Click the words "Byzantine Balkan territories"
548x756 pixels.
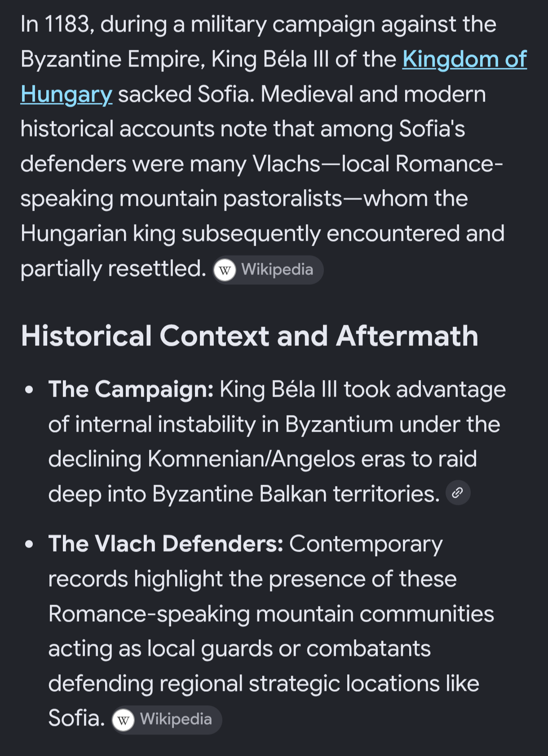point(296,494)
